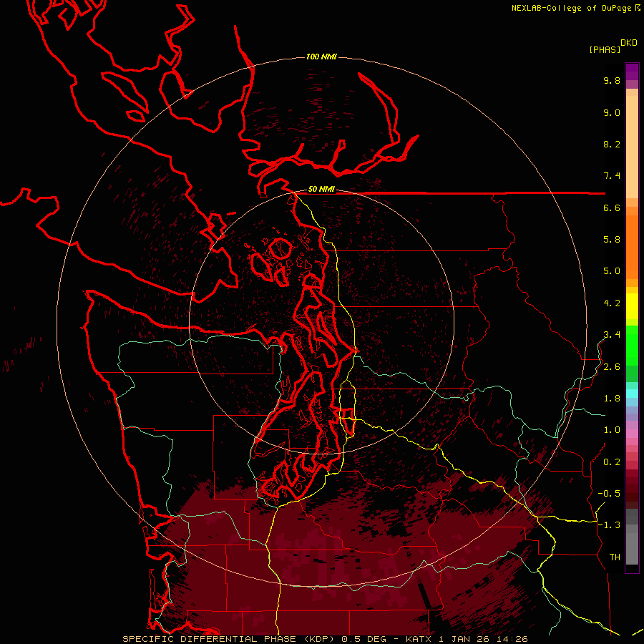Click the pink color bar segment
Viewport: 644px width, 644px height.
(x=632, y=434)
